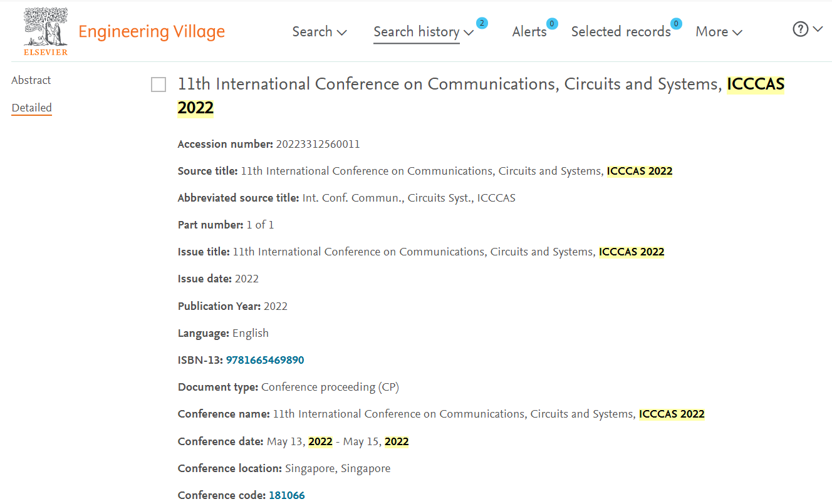Click the Search history count badge

click(482, 23)
